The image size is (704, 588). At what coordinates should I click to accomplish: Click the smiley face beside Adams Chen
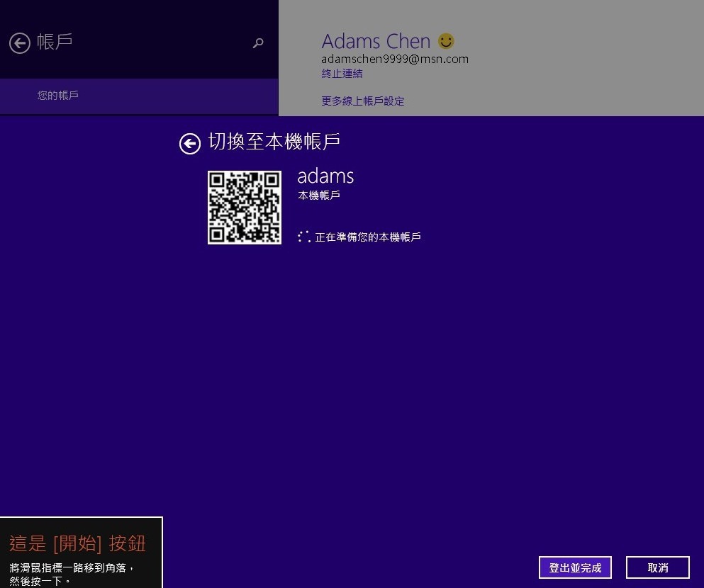pyautogui.click(x=446, y=41)
